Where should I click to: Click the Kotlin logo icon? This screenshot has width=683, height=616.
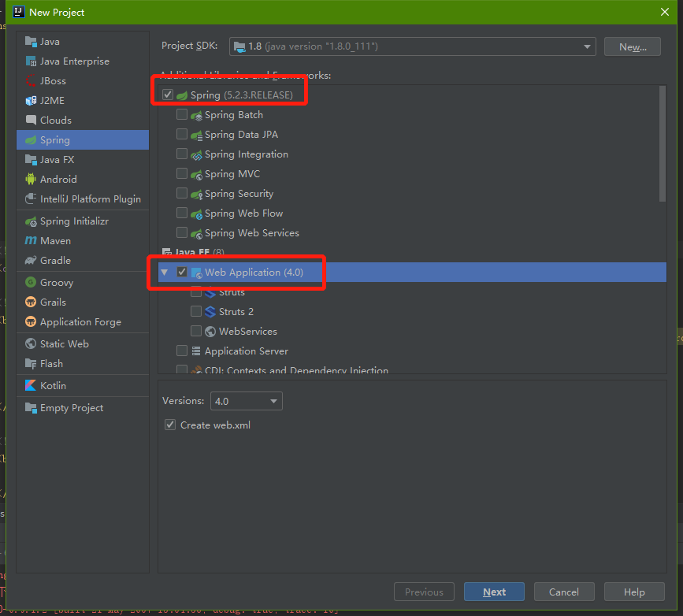click(x=31, y=386)
